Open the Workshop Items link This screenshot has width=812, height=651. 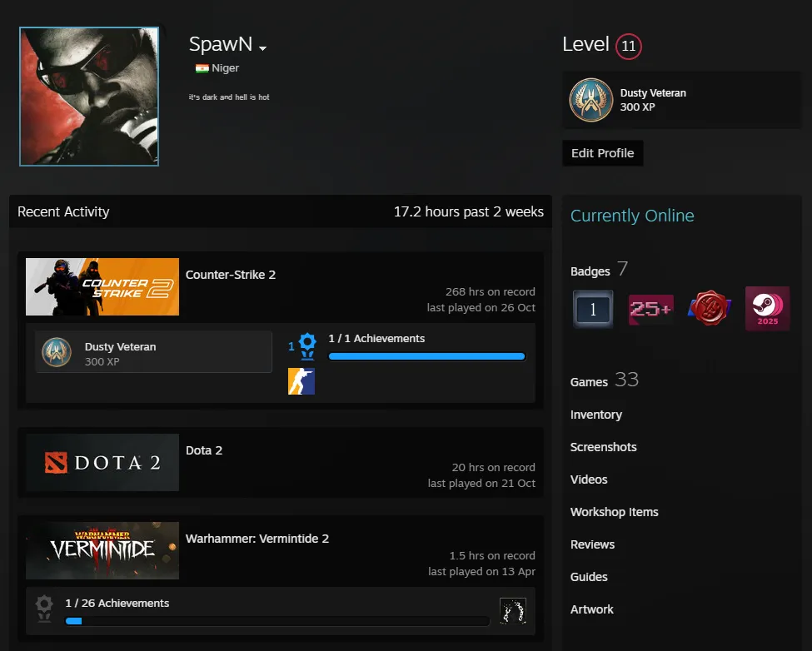pyautogui.click(x=614, y=512)
